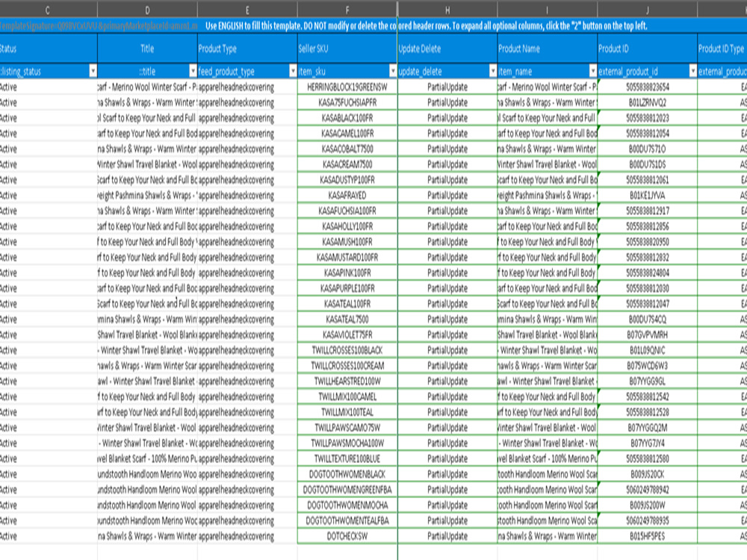The width and height of the screenshot is (747, 560).
Task: Select SKU cell DOTCHECKSW
Action: pyautogui.click(x=347, y=535)
